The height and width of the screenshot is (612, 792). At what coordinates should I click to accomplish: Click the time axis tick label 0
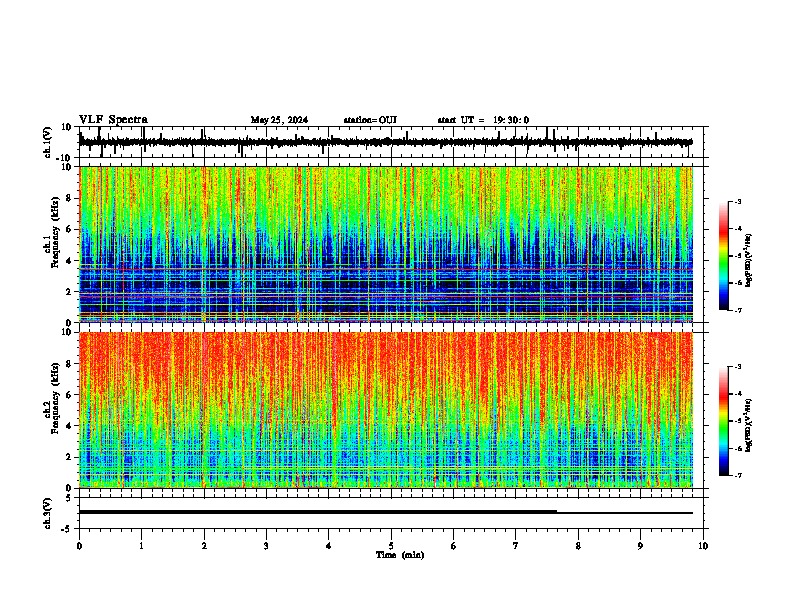pyautogui.click(x=79, y=546)
